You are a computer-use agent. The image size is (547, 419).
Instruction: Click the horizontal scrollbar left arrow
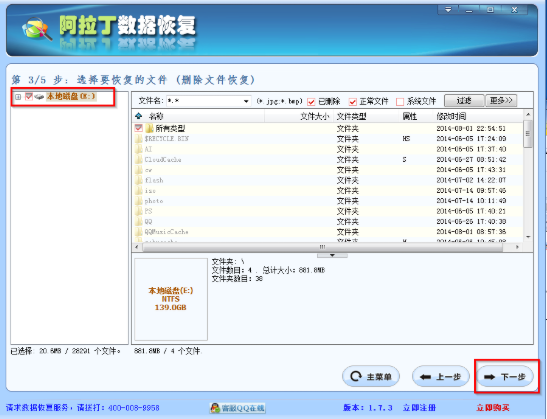136,247
